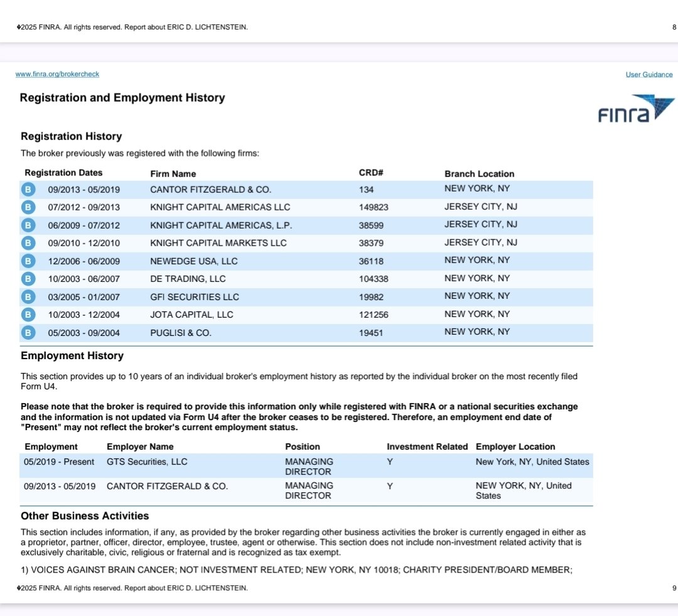Click the B icon beside Cantor Fitzgerald & Co.
Screen dimensions: 678x616
[x=28, y=189]
